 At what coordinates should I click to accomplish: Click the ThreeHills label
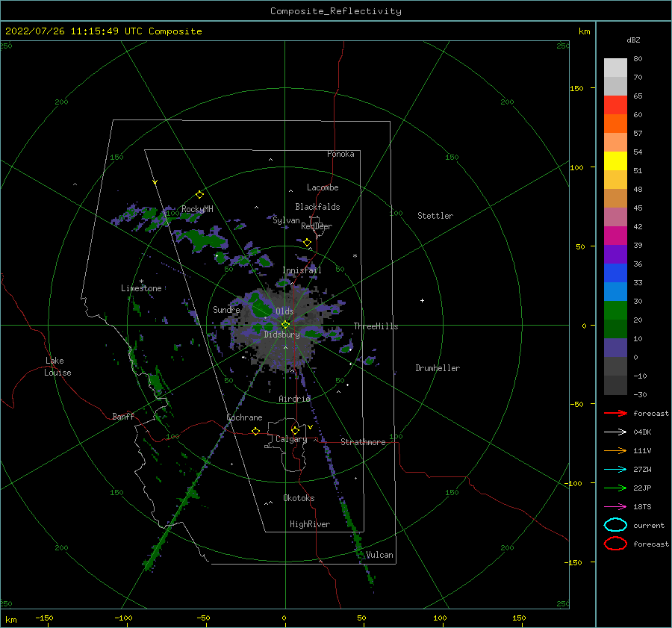376,326
